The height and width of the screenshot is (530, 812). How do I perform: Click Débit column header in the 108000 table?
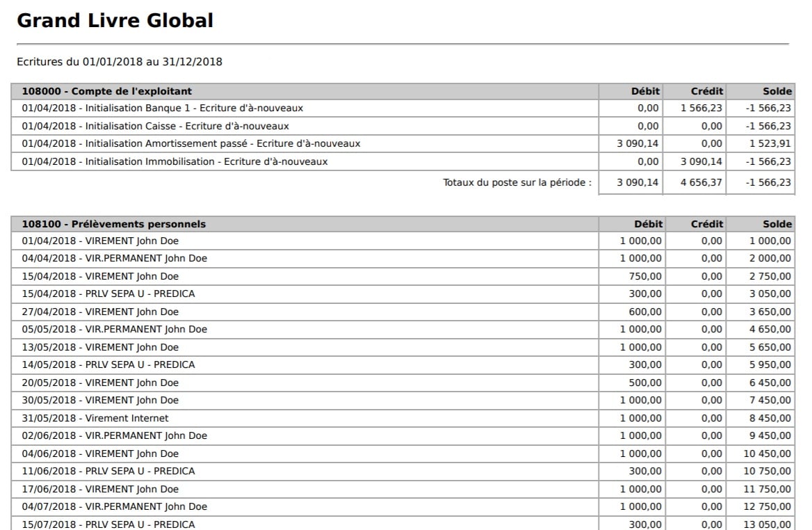pos(644,91)
